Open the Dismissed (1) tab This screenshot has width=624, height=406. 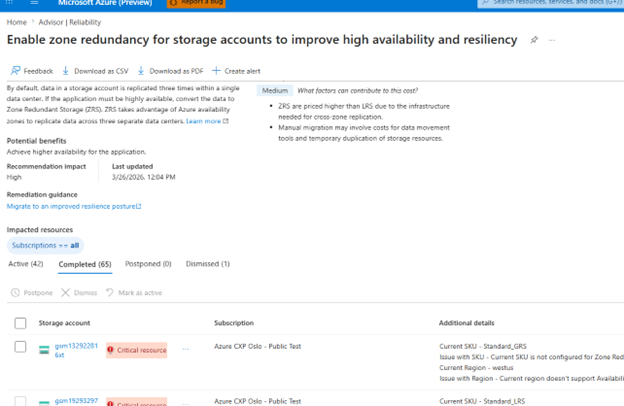pyautogui.click(x=208, y=264)
